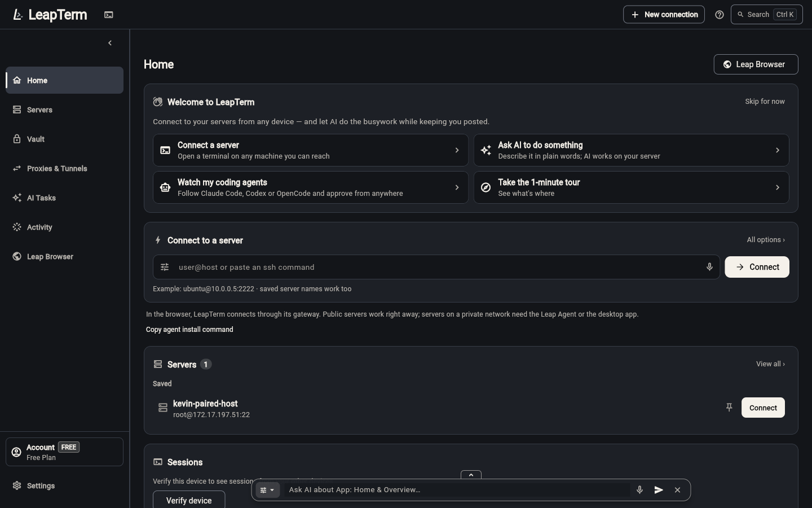
Task: Connect to kevin-paired-host server
Action: click(x=763, y=408)
